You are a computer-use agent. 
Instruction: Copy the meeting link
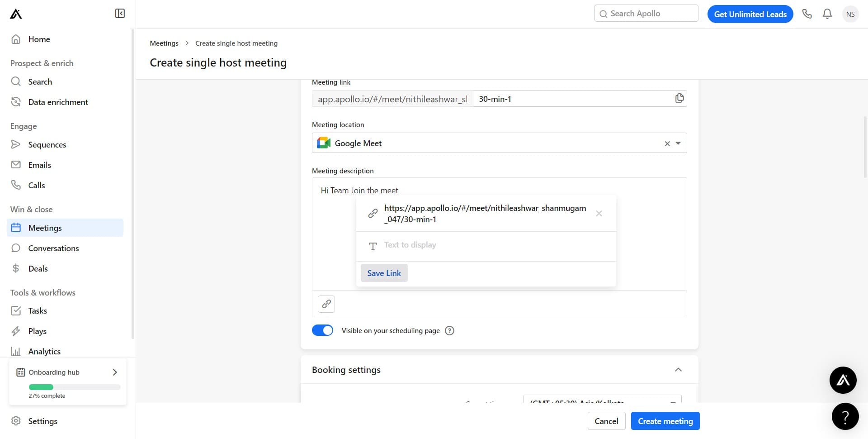[x=679, y=98]
